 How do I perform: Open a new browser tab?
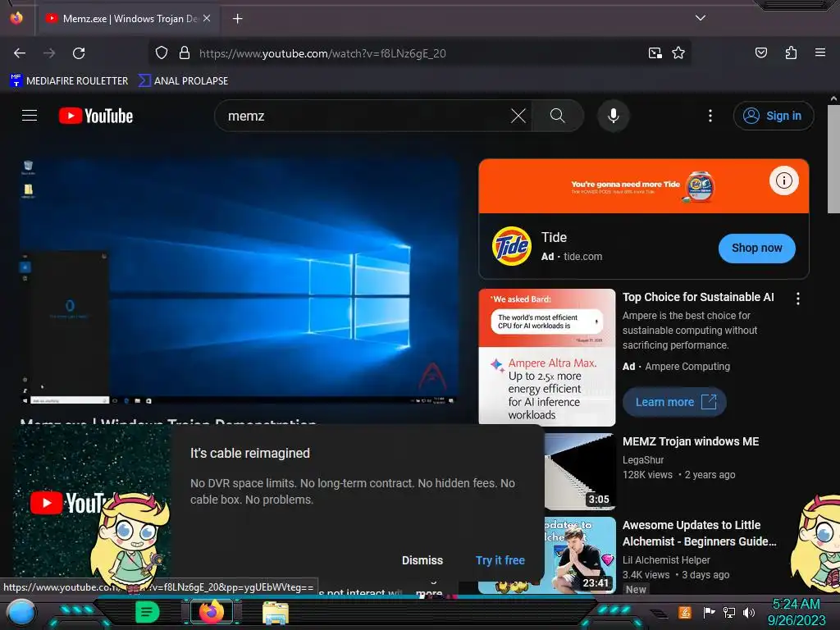[x=237, y=19]
